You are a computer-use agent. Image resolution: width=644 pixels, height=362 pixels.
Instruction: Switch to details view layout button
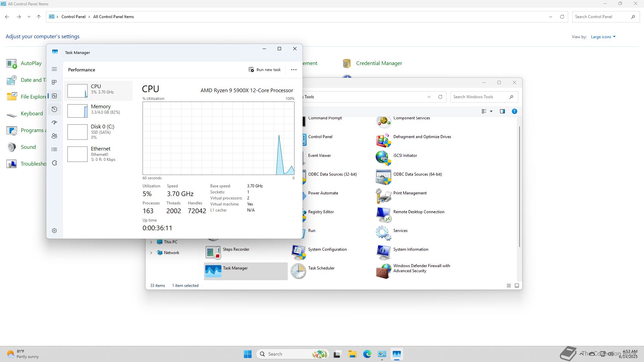(508, 286)
